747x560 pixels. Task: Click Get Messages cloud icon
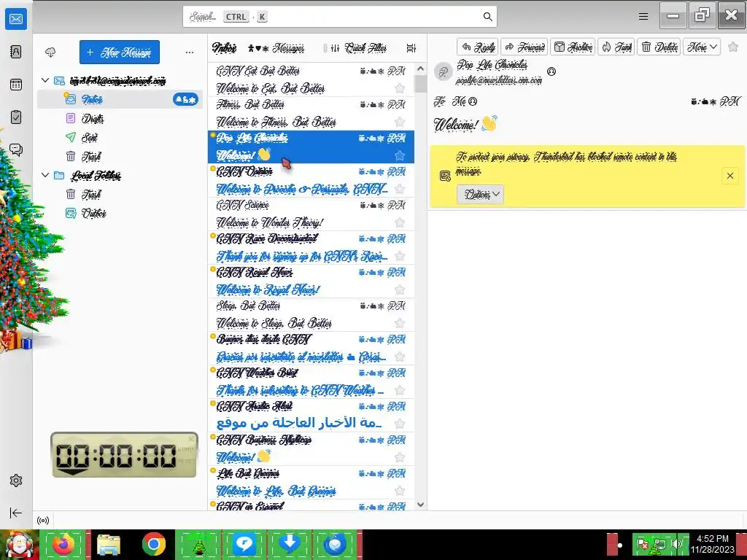(50, 52)
